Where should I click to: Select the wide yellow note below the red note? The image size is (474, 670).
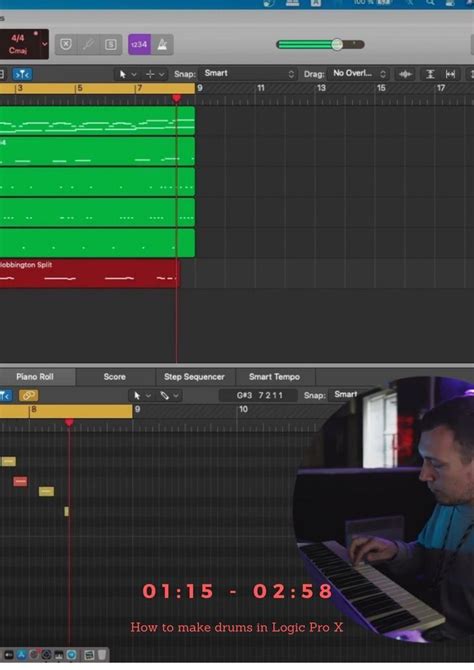tap(46, 491)
